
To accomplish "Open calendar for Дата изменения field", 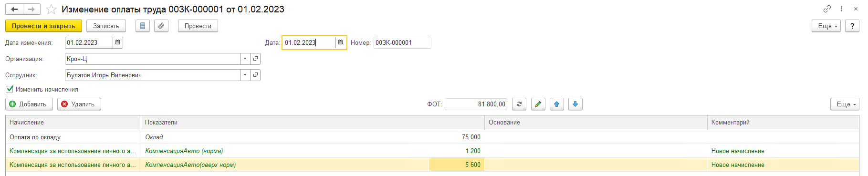I will [x=117, y=42].
